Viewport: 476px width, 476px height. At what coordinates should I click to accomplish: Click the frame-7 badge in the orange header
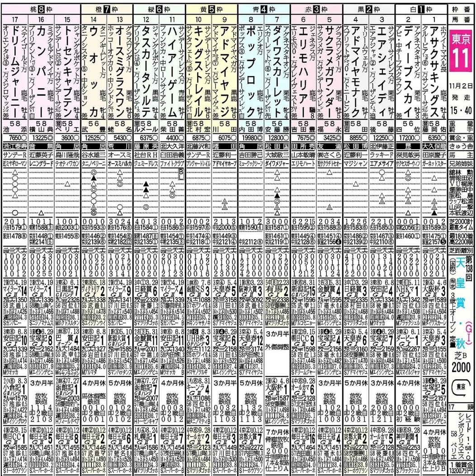click(107, 9)
